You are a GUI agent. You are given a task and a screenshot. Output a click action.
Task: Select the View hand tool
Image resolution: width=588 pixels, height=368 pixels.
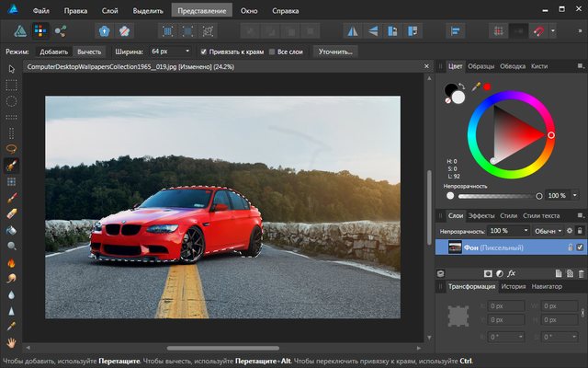11,344
